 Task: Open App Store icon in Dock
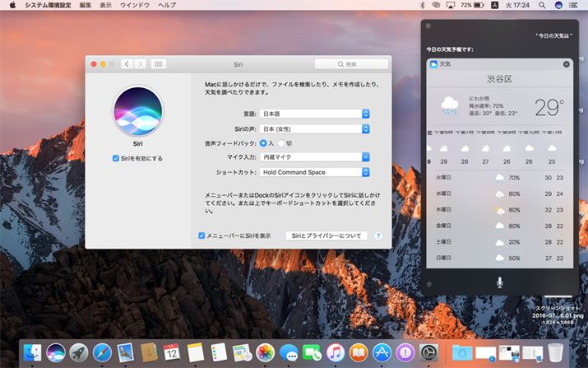click(x=382, y=352)
